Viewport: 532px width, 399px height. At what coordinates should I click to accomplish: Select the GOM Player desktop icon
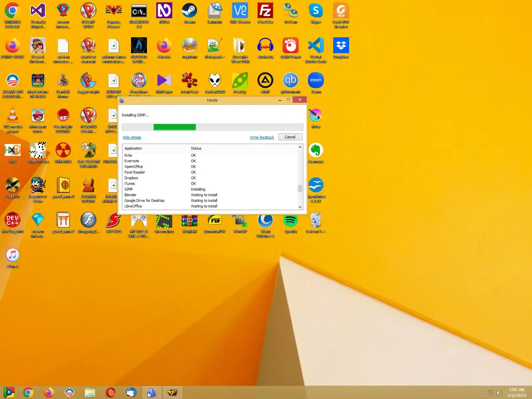click(291, 48)
